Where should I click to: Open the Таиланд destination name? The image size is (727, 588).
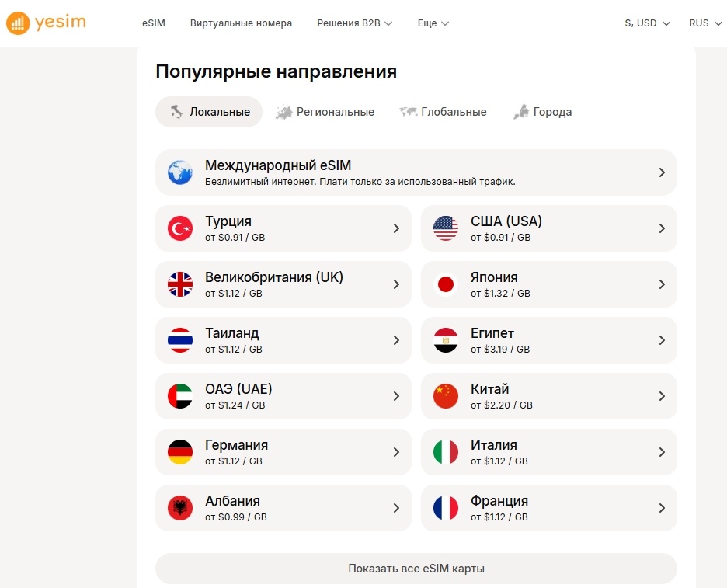(x=232, y=333)
